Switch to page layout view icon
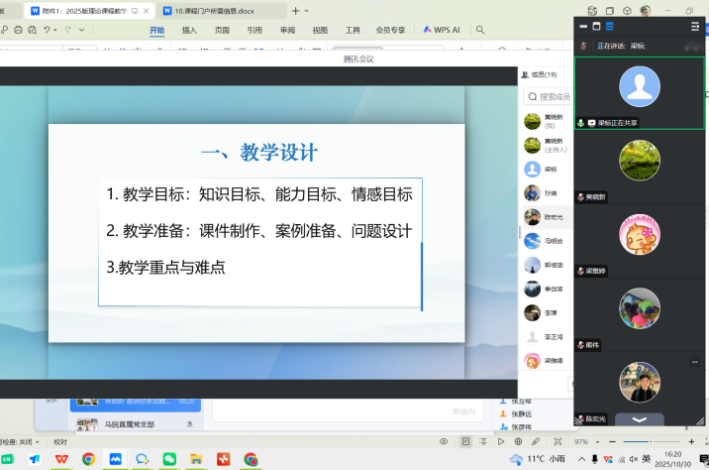 pyautogui.click(x=465, y=442)
